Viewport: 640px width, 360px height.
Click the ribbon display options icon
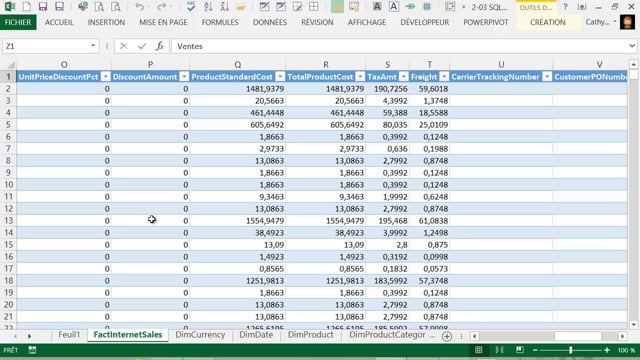pos(582,7)
